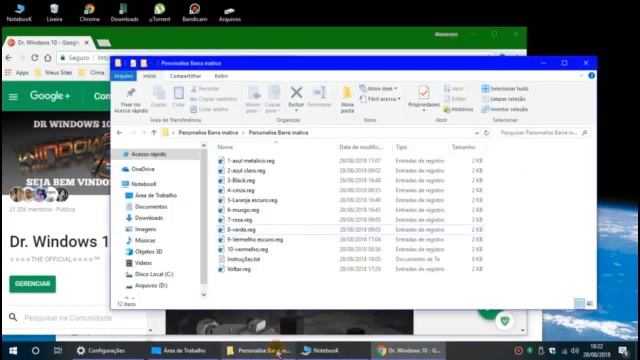
Task: Click the Explorer back arrow
Action: point(120,133)
